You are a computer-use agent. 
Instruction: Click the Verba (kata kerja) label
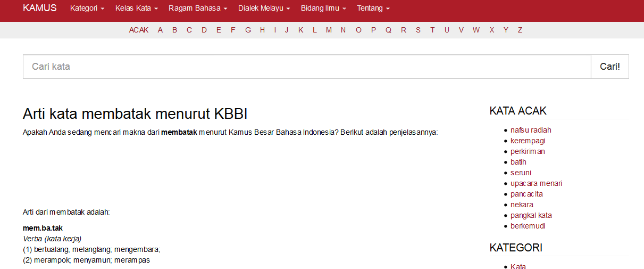pos(52,239)
